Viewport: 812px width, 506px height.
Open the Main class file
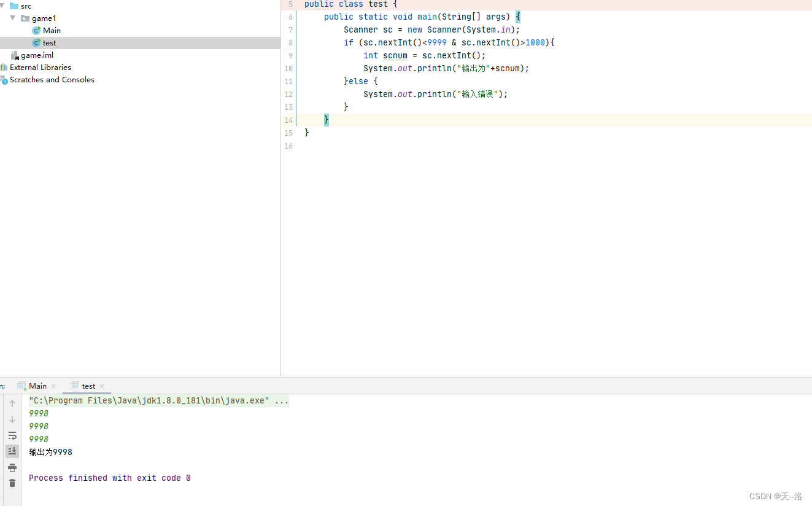click(x=52, y=30)
